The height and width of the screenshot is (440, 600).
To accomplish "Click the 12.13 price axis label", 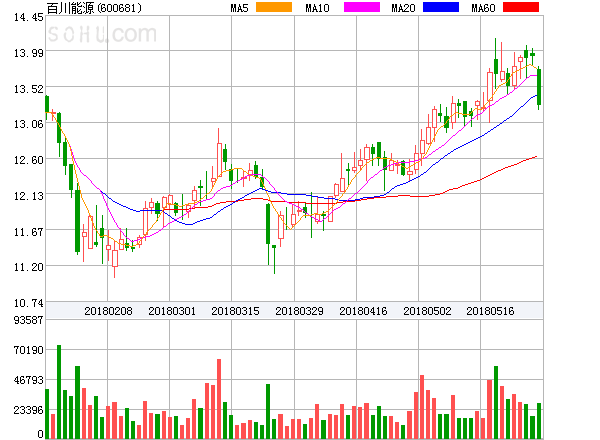I will 29,196.
